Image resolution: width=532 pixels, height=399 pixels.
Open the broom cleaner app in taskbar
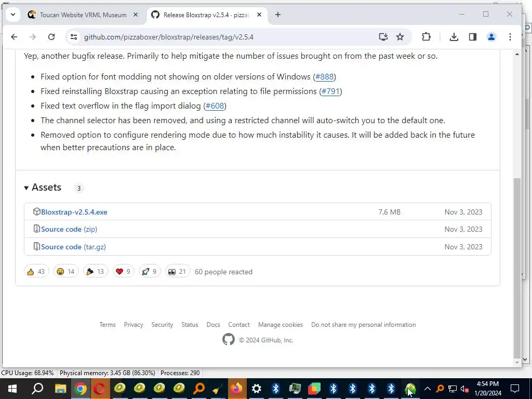(218, 389)
